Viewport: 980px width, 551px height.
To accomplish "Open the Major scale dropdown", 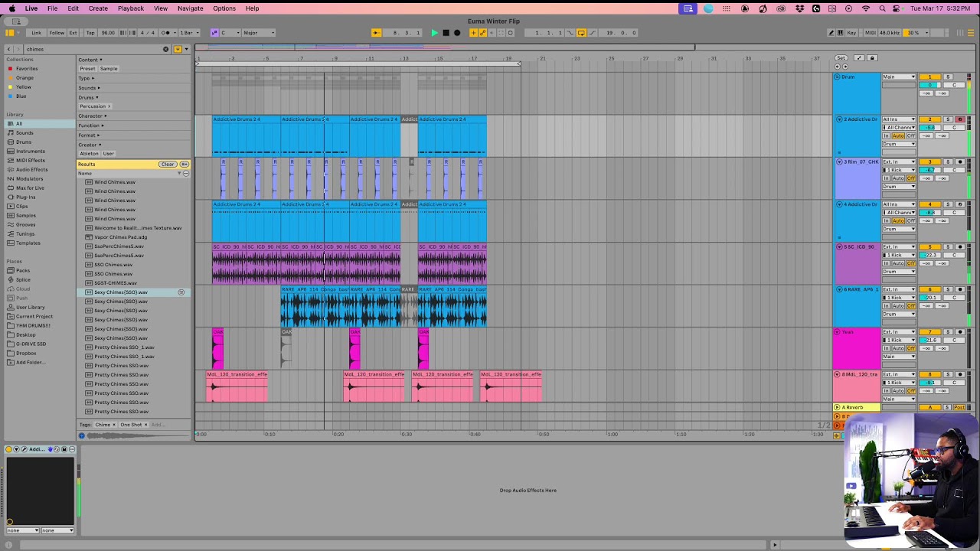I will pyautogui.click(x=259, y=33).
